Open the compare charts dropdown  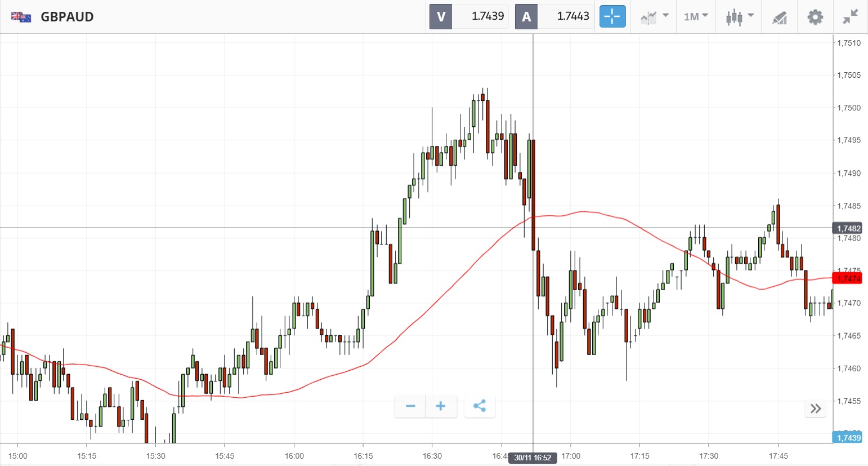pyautogui.click(x=654, y=17)
